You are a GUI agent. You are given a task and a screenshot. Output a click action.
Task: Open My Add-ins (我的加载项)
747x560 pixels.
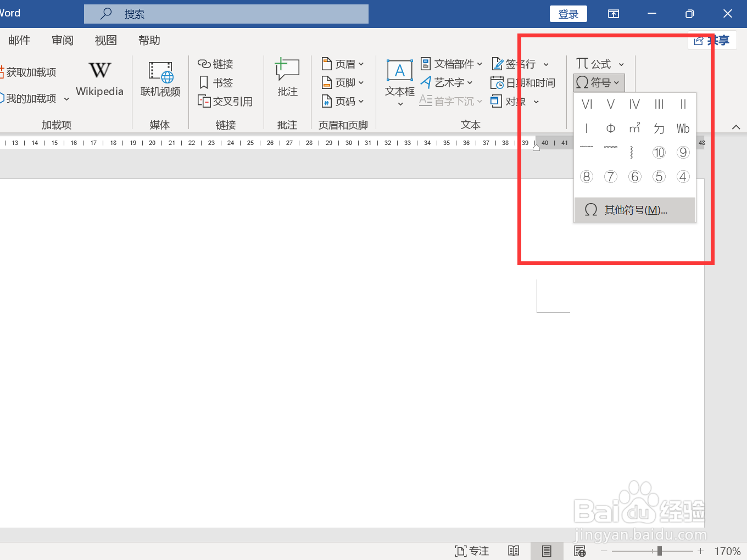34,99
